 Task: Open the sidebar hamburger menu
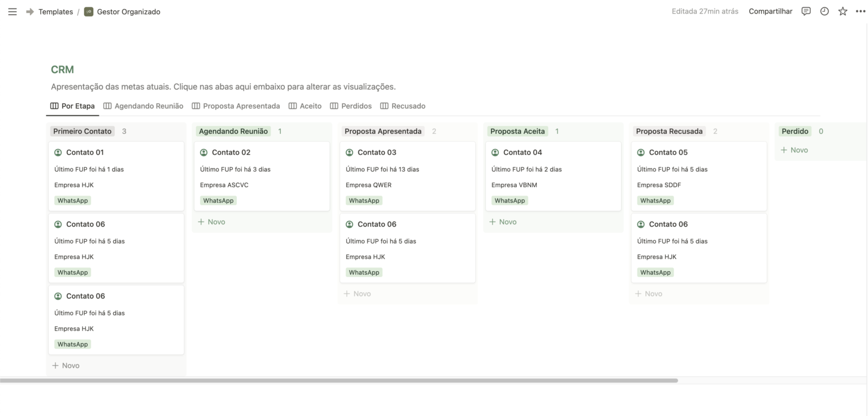pos(12,12)
